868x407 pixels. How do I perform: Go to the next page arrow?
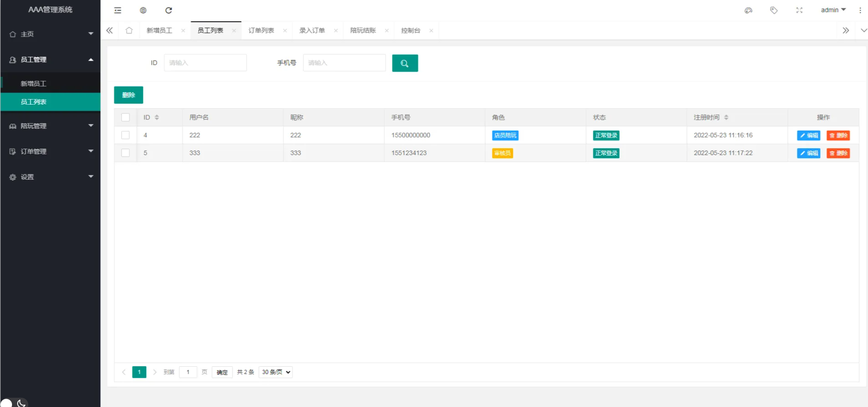point(155,372)
